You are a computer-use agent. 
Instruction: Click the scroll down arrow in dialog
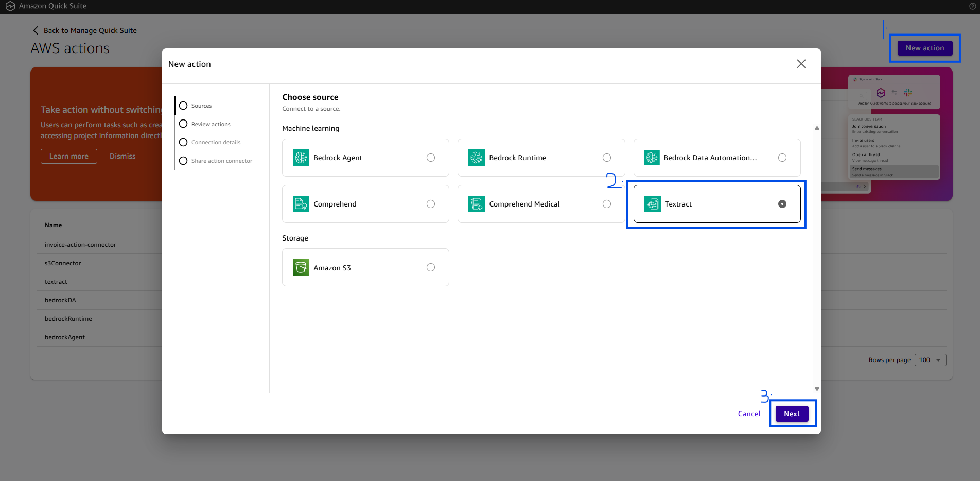[x=817, y=389]
